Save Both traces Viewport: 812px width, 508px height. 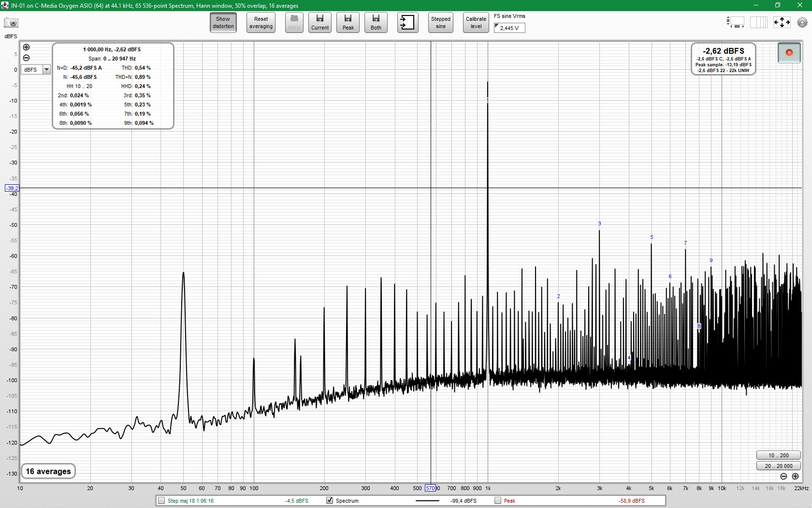tap(376, 23)
